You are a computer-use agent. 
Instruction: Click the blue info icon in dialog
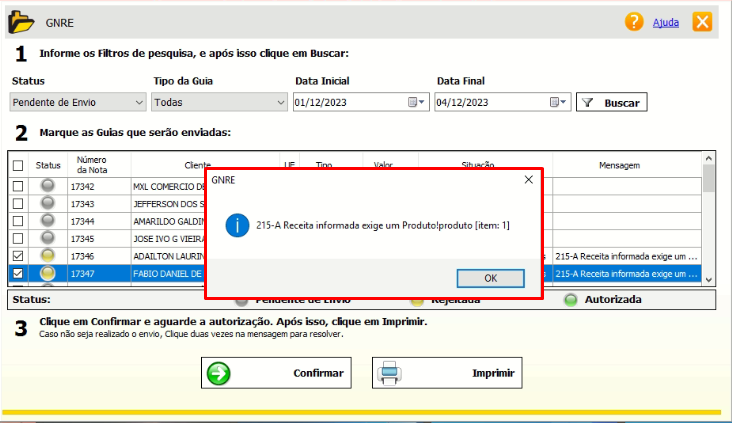click(x=235, y=225)
